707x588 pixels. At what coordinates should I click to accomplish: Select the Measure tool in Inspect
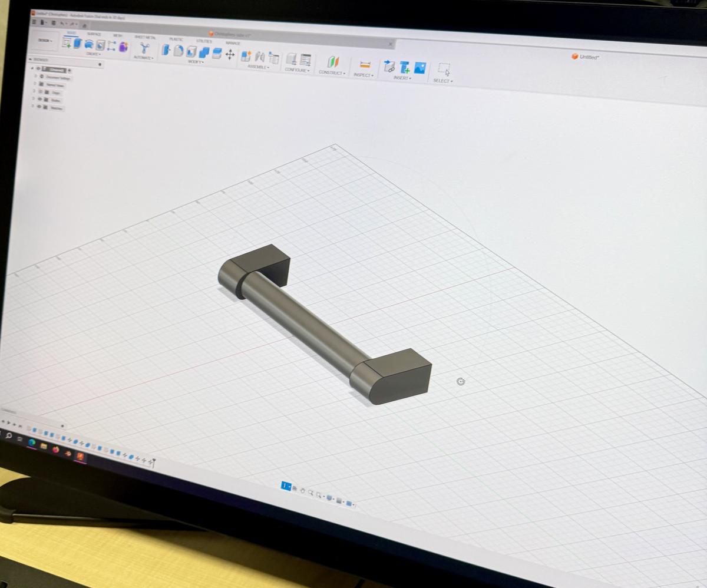click(365, 64)
